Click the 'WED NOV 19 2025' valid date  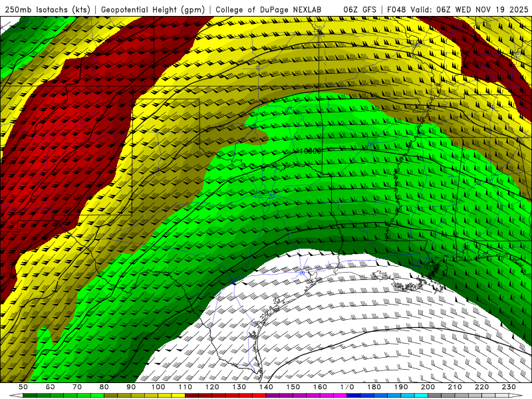[491, 10]
